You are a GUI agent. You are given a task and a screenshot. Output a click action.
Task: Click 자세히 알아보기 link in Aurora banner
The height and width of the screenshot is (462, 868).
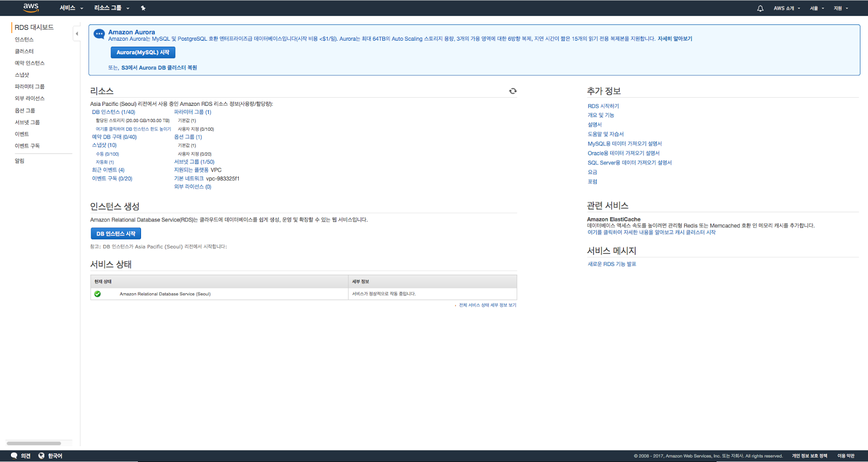(675, 39)
